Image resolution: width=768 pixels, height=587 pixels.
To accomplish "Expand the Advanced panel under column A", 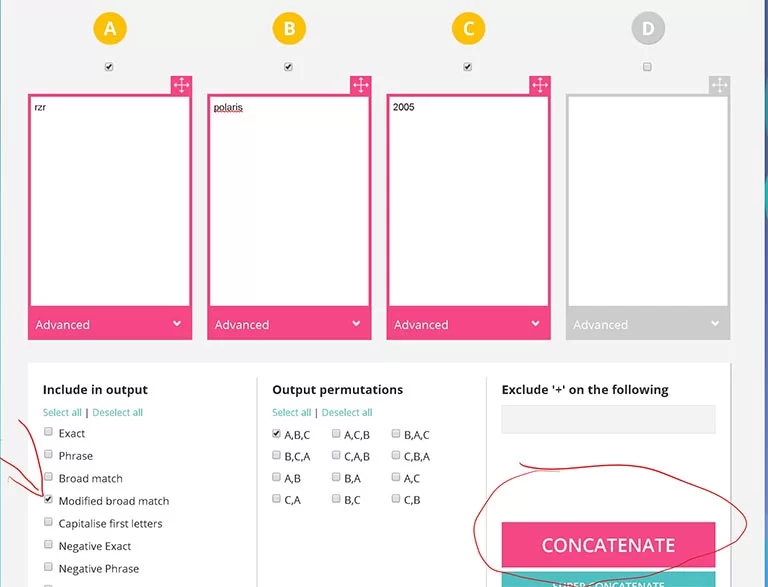I will click(109, 324).
